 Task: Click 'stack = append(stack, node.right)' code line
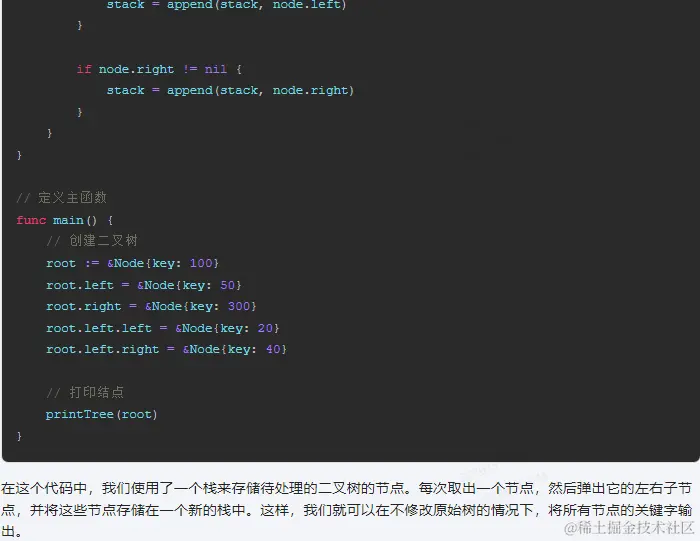tap(230, 91)
